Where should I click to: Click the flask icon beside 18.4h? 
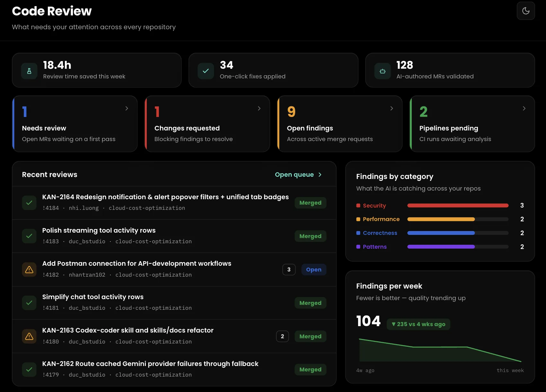[x=29, y=71]
